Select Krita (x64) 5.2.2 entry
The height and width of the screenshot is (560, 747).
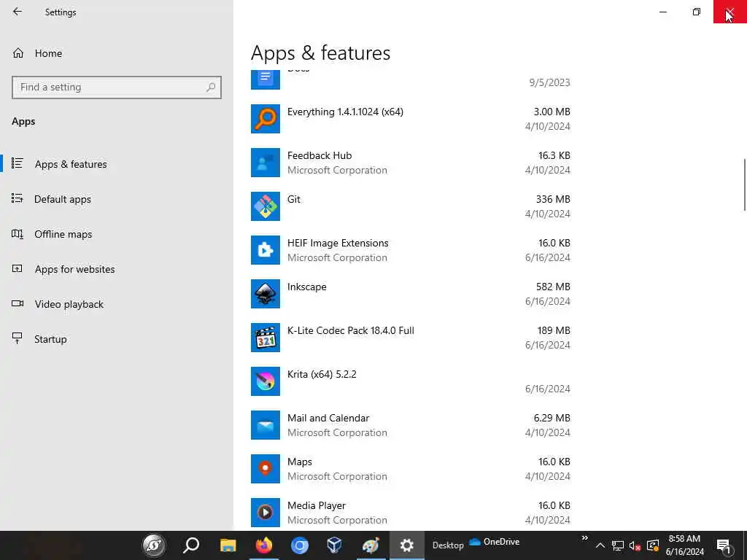[x=322, y=374]
